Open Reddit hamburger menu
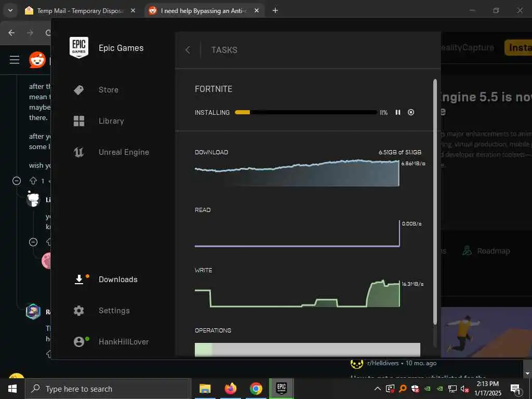The height and width of the screenshot is (399, 532). [x=14, y=60]
